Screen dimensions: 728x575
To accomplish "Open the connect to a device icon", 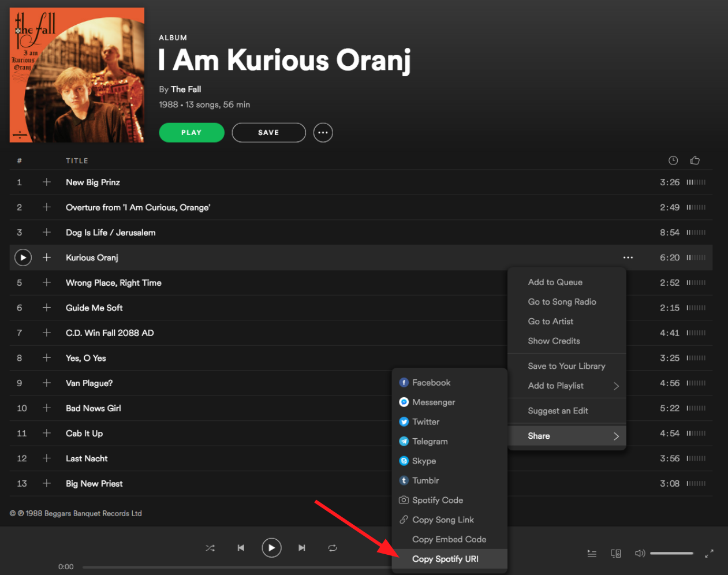I will pos(616,554).
